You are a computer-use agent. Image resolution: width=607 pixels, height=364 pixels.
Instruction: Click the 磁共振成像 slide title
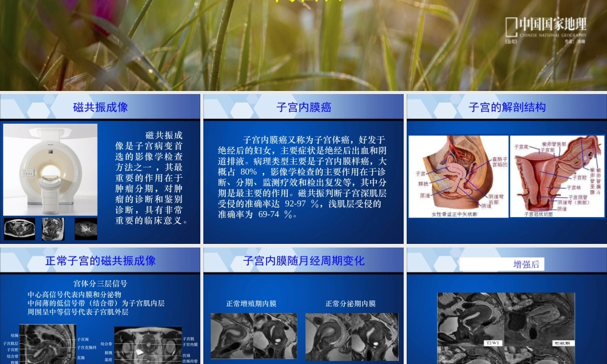(x=101, y=106)
